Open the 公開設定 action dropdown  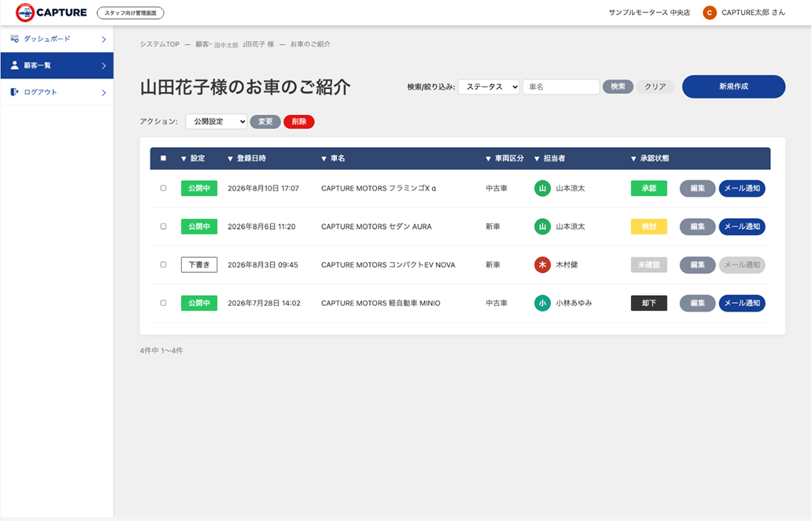(216, 122)
